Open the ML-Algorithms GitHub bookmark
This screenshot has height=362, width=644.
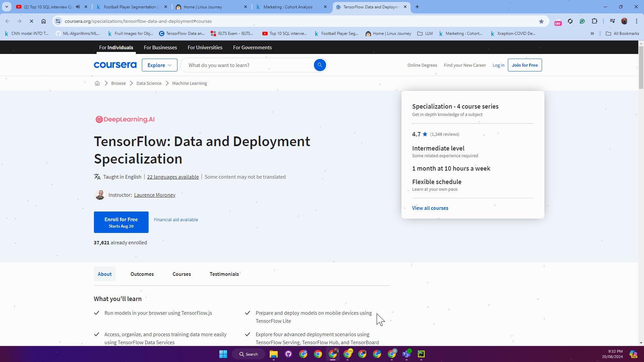tap(78, 34)
